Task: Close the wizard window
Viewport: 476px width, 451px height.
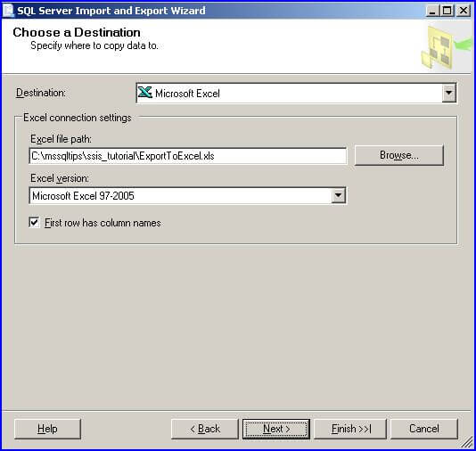Action: [x=464, y=11]
